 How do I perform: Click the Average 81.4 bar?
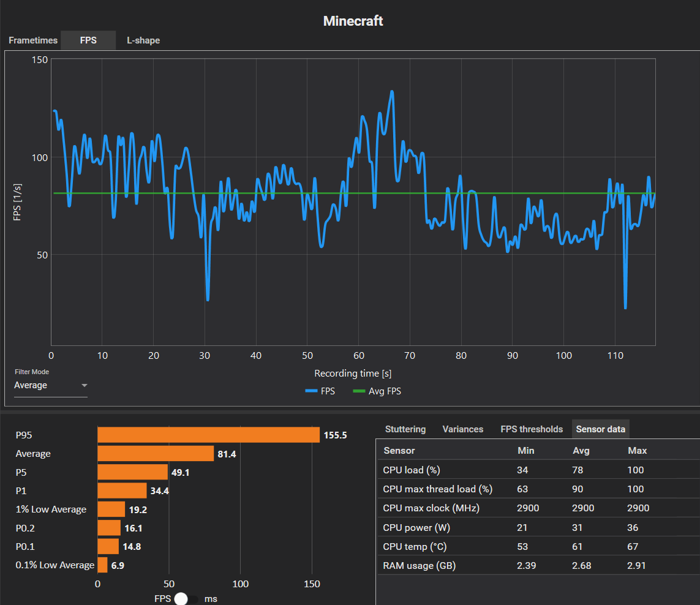point(156,454)
